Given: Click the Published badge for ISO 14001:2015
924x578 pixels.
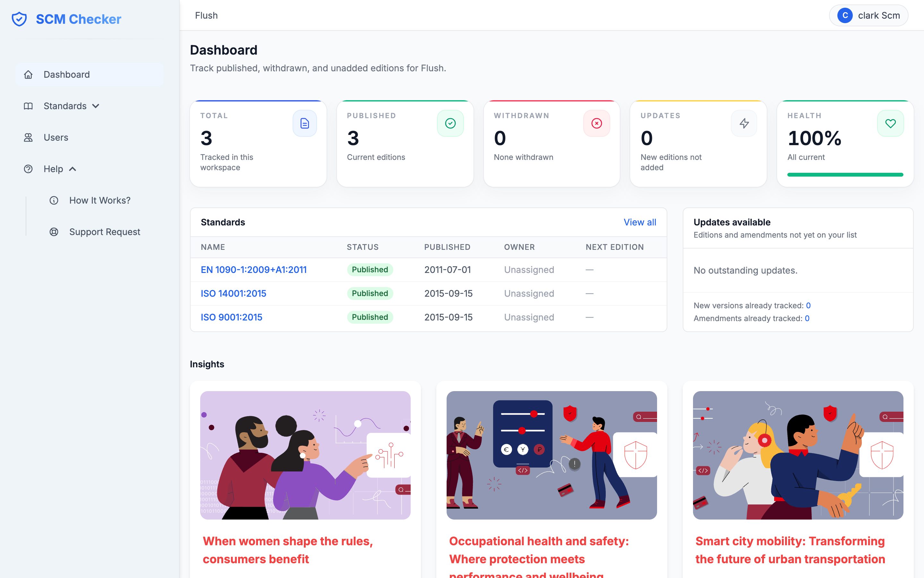Looking at the screenshot, I should pos(370,293).
